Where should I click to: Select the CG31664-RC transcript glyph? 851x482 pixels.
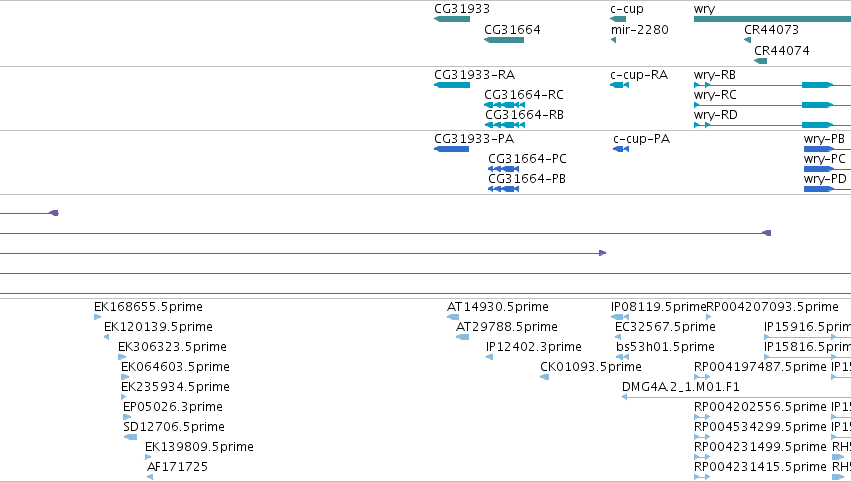pos(505,105)
